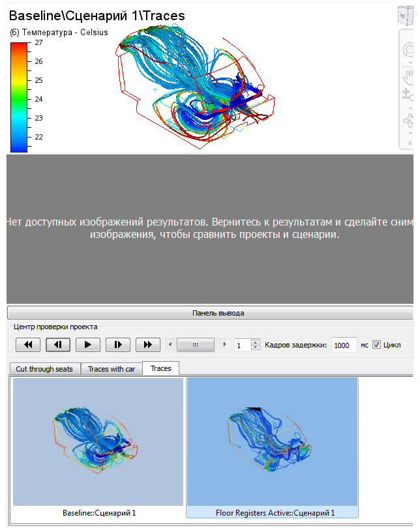Viewport: 420px width, 528px height.
Task: Click the frame slider left arrow
Action: click(170, 344)
